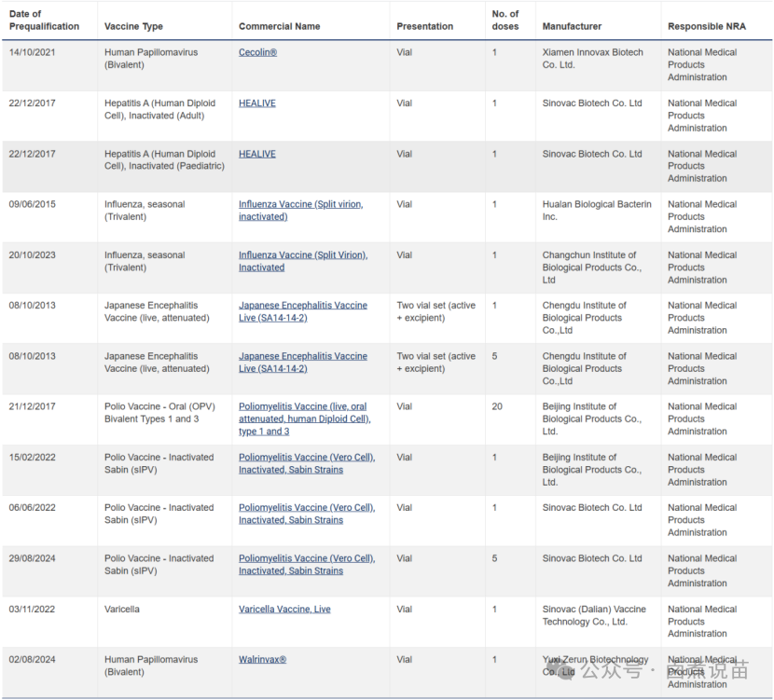
Task: Click the No. of doses column header
Action: pyautogui.click(x=505, y=21)
